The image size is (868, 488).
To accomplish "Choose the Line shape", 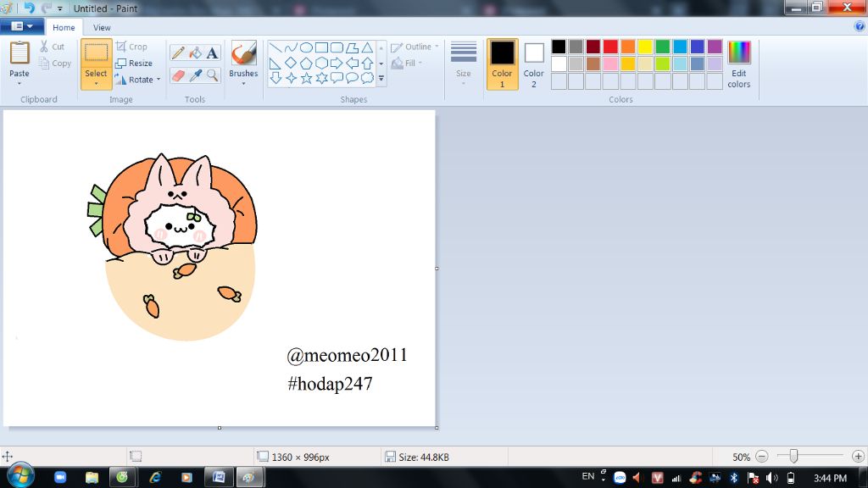I will click(275, 47).
